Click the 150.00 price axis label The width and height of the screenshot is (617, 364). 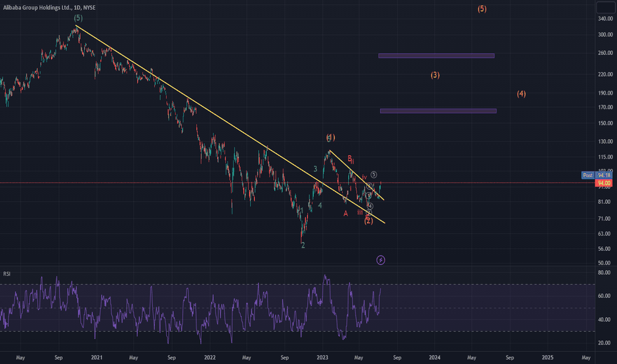605,123
